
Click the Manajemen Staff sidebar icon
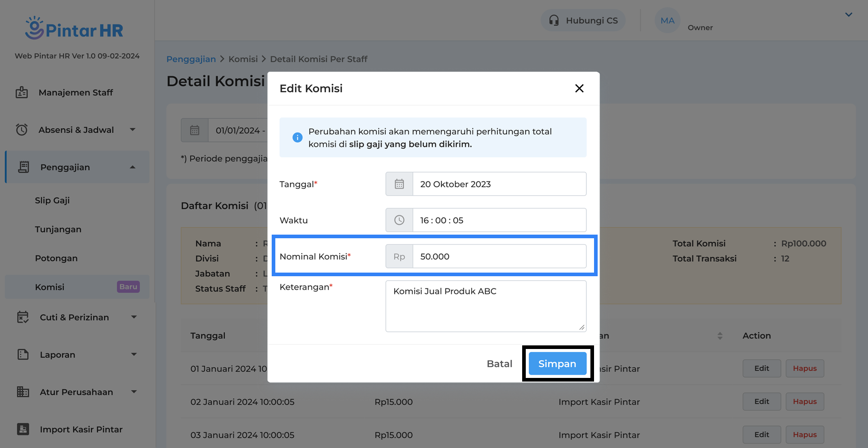point(22,93)
